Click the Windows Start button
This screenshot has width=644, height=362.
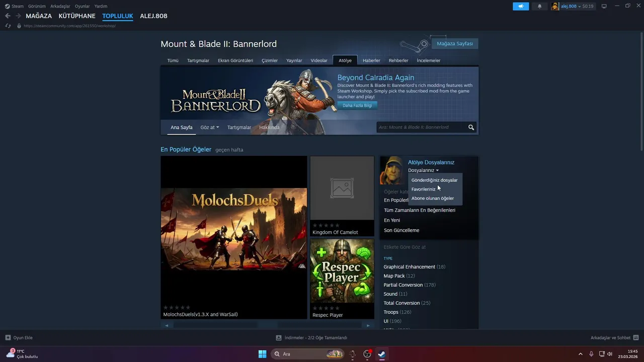262,354
